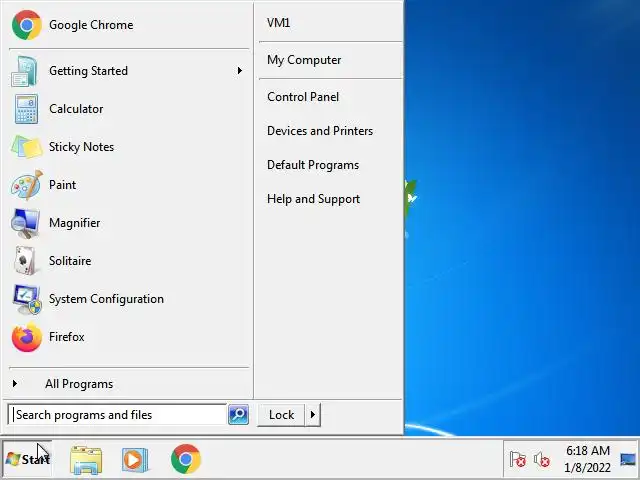Viewport: 640px width, 480px height.
Task: Click the Lock button
Action: pos(281,415)
